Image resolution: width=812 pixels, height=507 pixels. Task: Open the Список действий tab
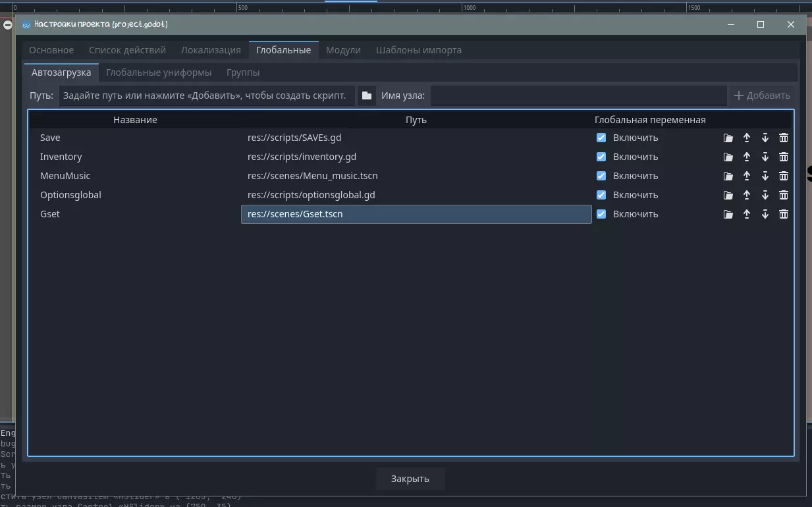pos(127,50)
